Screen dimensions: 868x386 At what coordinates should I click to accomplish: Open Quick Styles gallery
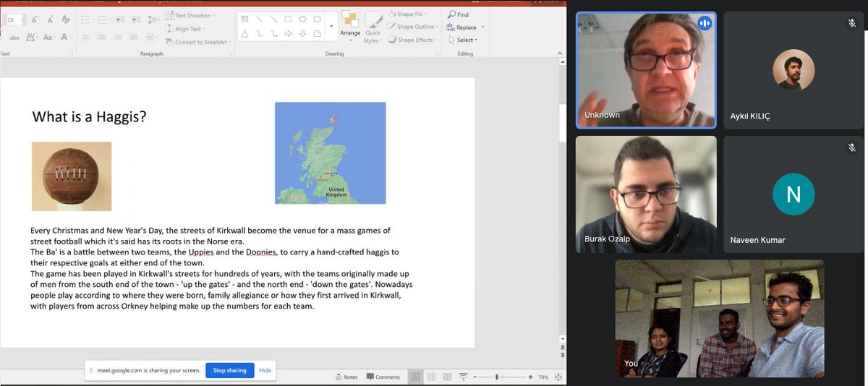(x=373, y=27)
